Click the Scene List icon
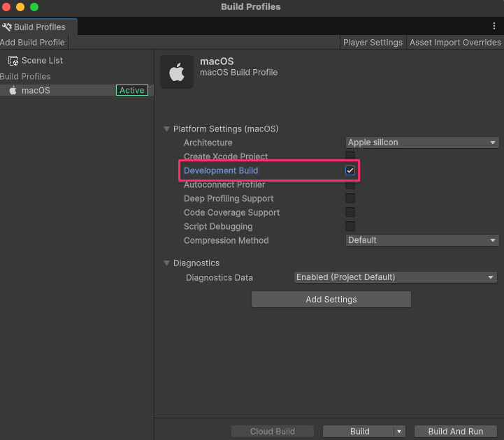Screen dimensions: 504x440 tap(13, 61)
